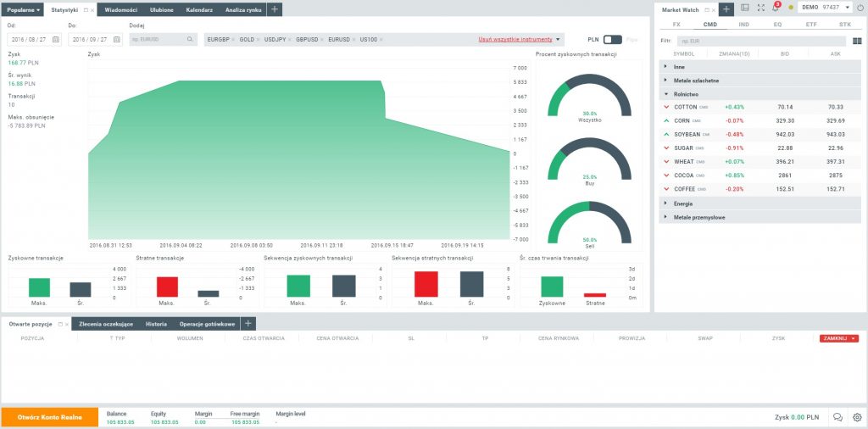Click the Market Watch Filtr input field
Viewport: 868px width, 429px height.
pos(762,41)
